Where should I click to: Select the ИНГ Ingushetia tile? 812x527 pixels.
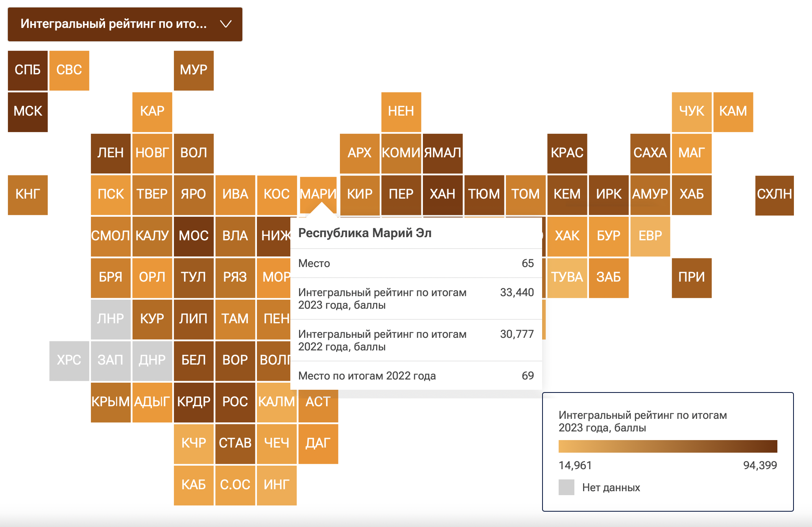[277, 485]
